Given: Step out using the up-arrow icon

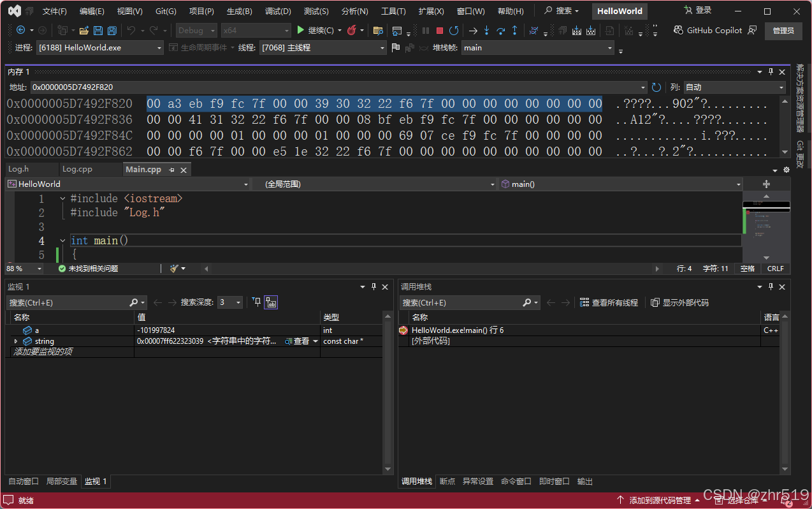Looking at the screenshot, I should click(515, 30).
